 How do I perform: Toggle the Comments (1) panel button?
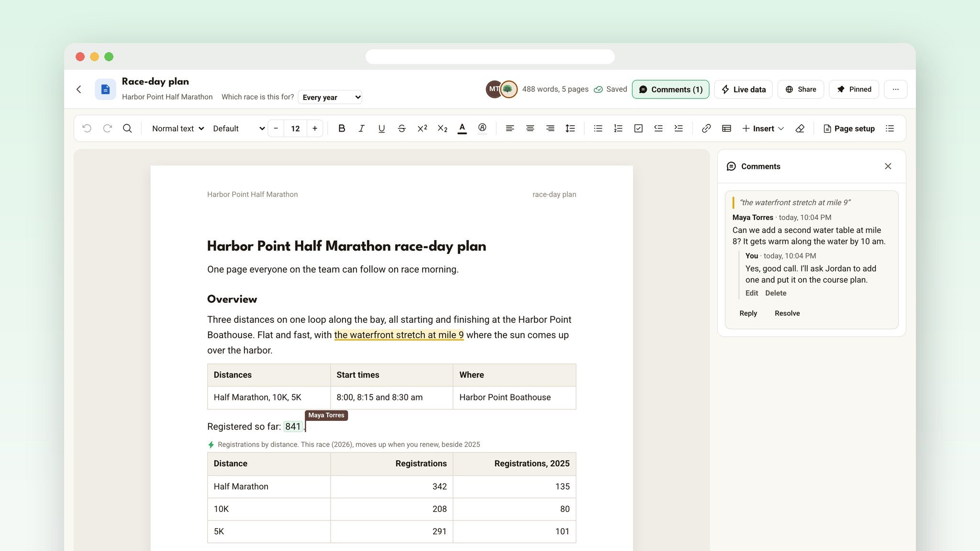pyautogui.click(x=670, y=89)
